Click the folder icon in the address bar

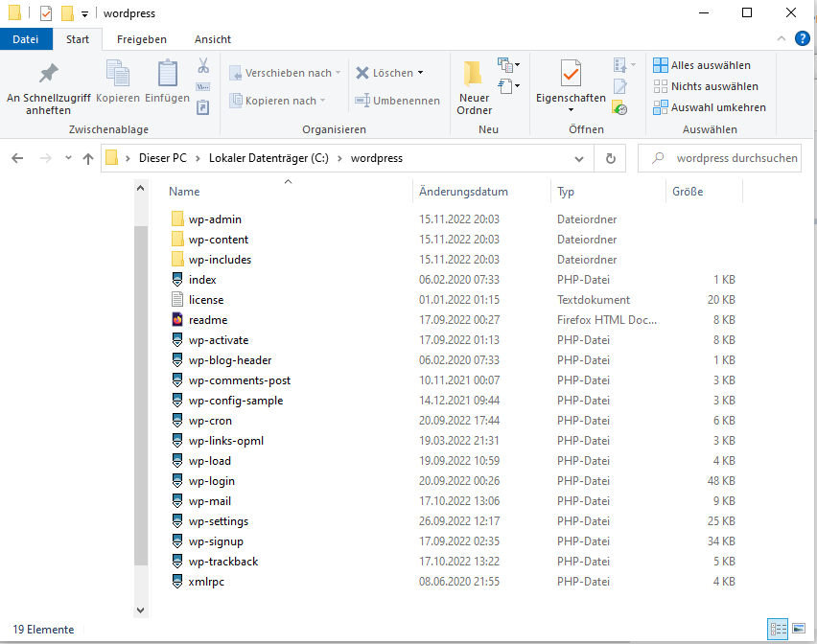(111, 158)
